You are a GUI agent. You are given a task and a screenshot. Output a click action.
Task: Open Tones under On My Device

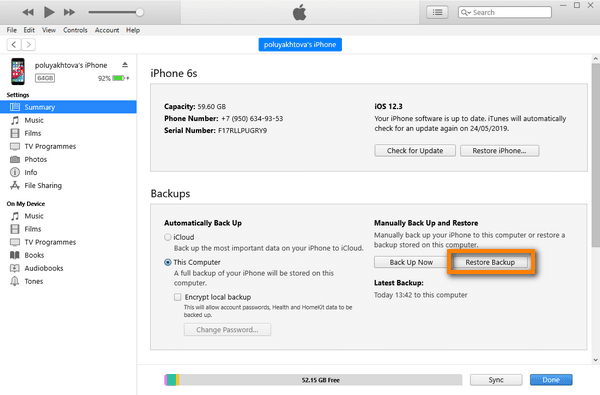point(34,281)
